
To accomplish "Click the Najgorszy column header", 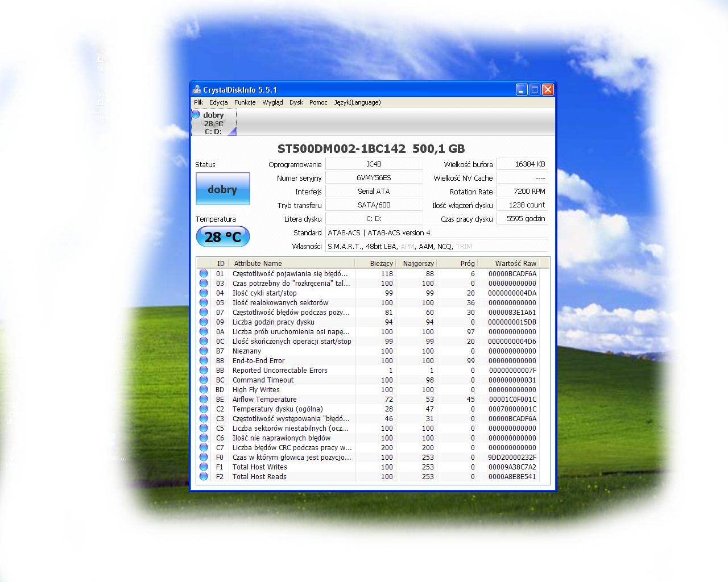I will (417, 263).
